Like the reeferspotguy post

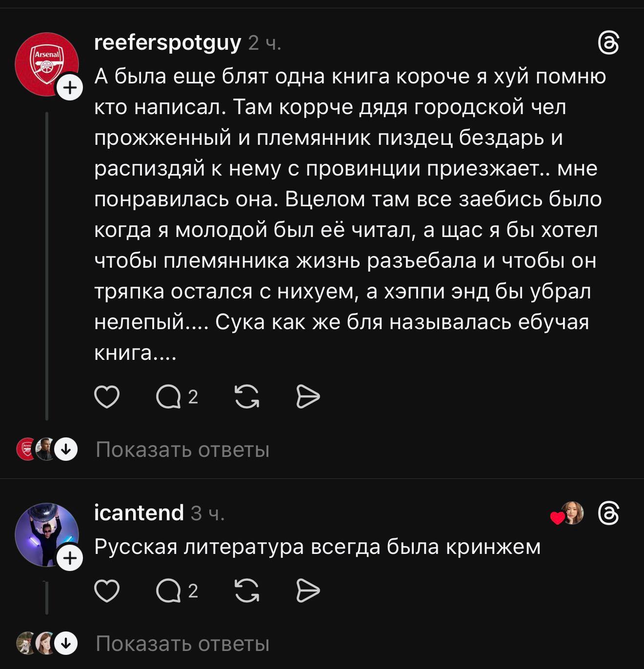(106, 396)
